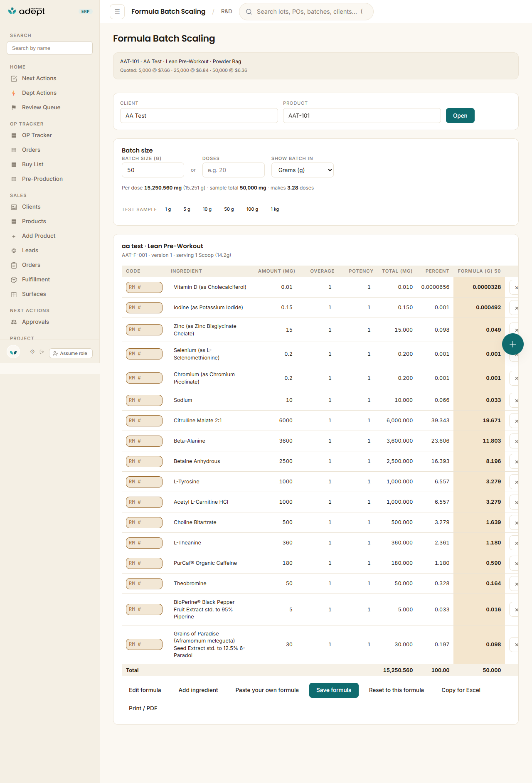Click Copy for Excel
The height and width of the screenshot is (783, 532).
click(461, 690)
